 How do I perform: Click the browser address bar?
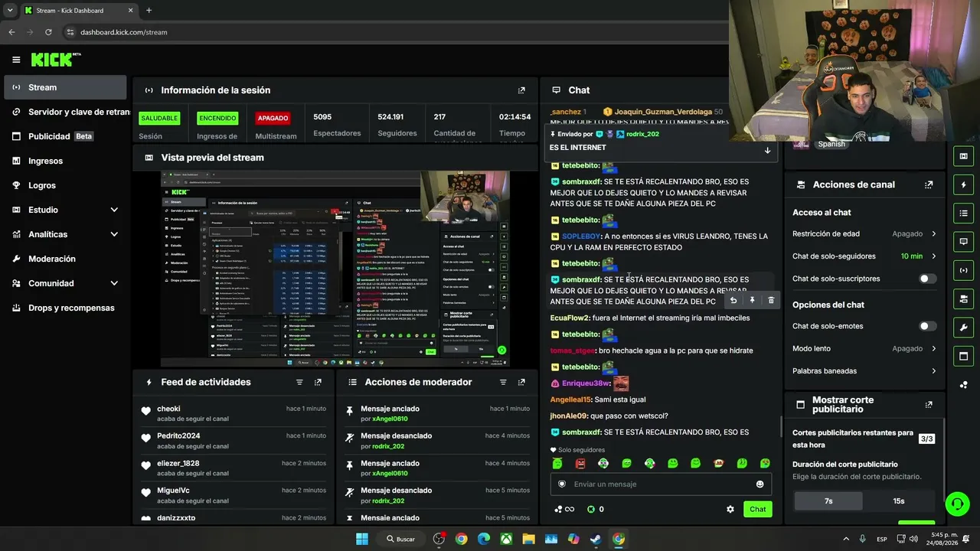tap(394, 32)
